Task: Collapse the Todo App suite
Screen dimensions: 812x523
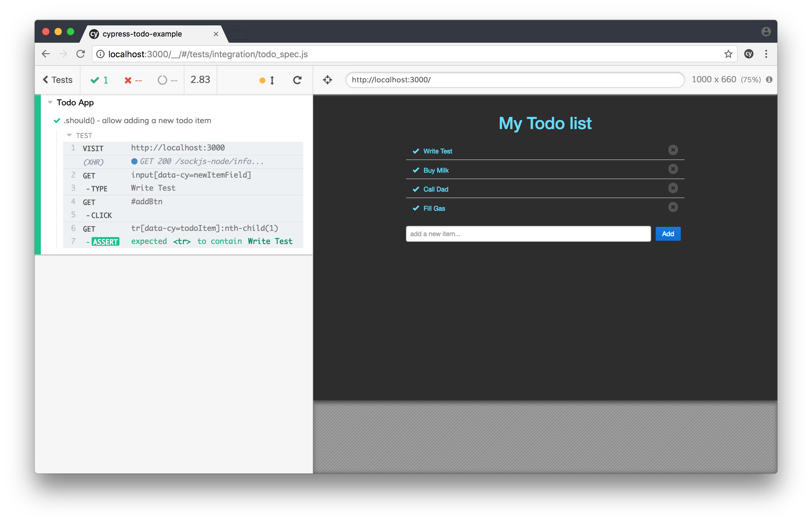Action: [50, 102]
